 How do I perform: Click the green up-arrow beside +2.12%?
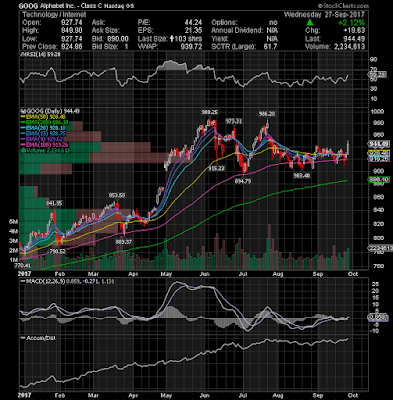310,23
